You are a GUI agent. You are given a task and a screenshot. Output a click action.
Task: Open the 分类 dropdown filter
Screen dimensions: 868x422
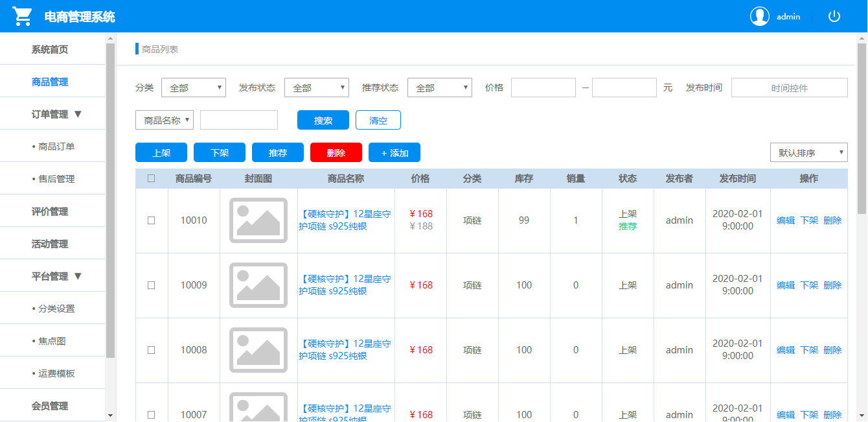pyautogui.click(x=194, y=88)
